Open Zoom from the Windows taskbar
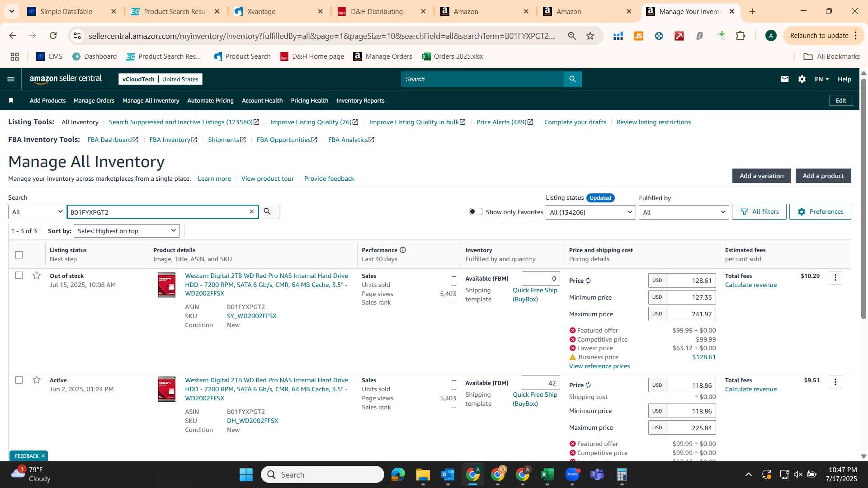 click(572, 474)
